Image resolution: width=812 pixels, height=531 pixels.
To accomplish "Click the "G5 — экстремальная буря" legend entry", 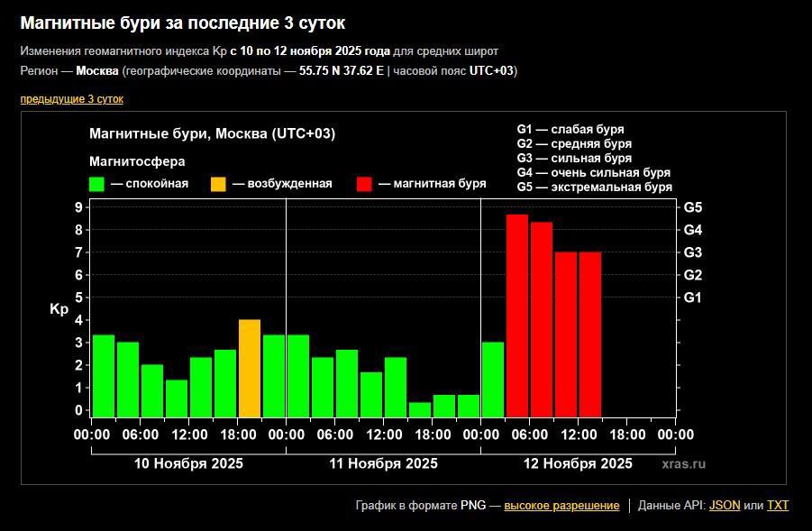I will (x=594, y=188).
